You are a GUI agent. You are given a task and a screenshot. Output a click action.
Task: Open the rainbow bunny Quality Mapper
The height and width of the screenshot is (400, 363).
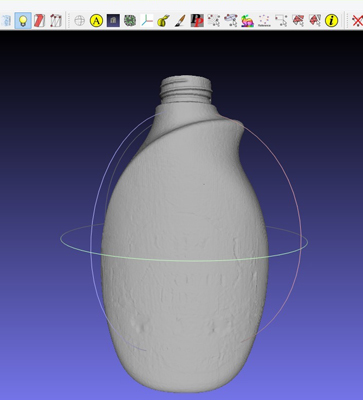pyautogui.click(x=247, y=21)
